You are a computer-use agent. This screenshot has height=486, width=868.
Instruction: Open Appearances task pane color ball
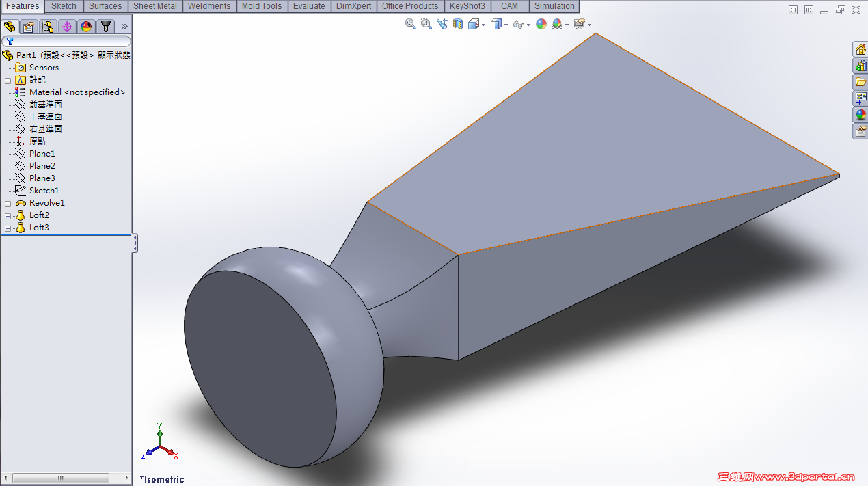(x=860, y=115)
